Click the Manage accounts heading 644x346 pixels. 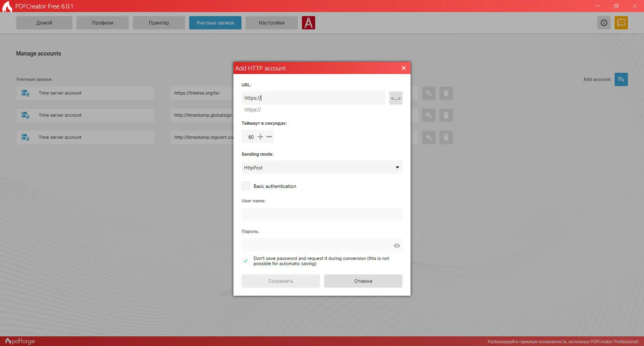pyautogui.click(x=39, y=54)
